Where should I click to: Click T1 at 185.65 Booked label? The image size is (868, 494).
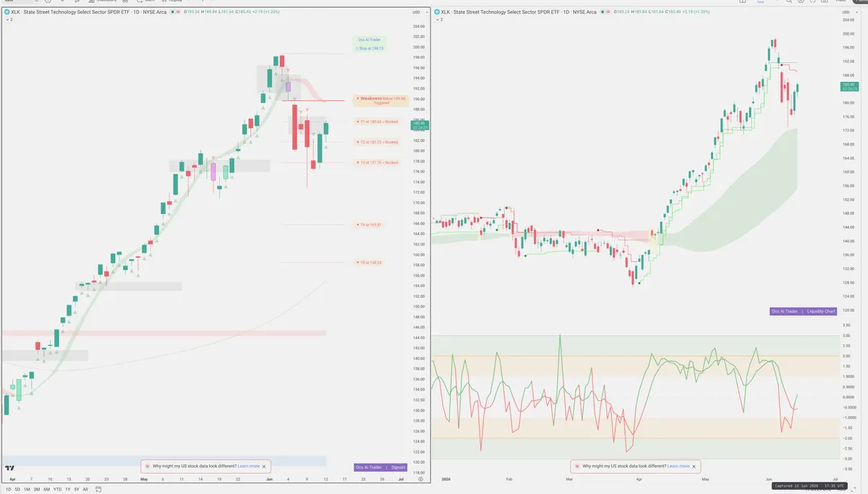coord(378,122)
